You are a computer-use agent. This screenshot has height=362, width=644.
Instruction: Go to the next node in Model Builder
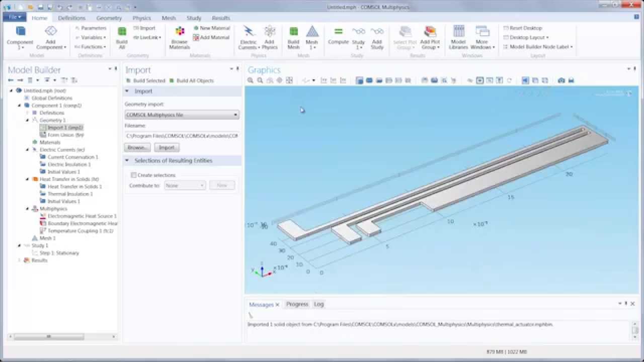pyautogui.click(x=20, y=80)
